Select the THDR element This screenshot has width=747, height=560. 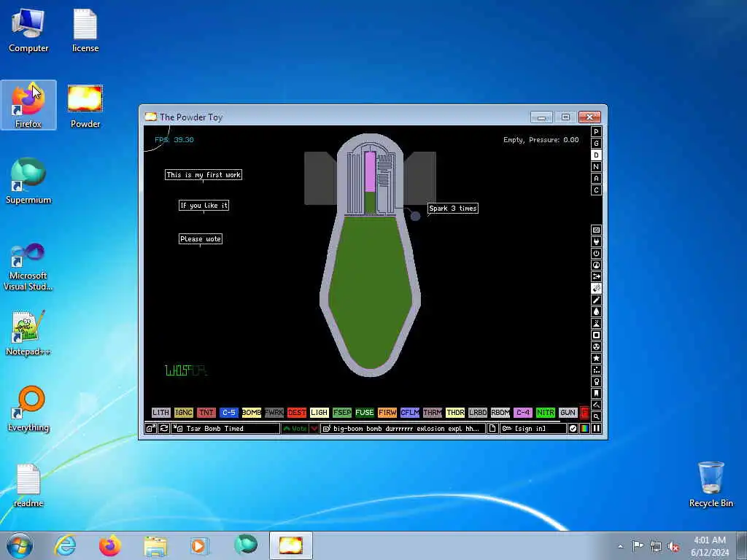pyautogui.click(x=455, y=413)
